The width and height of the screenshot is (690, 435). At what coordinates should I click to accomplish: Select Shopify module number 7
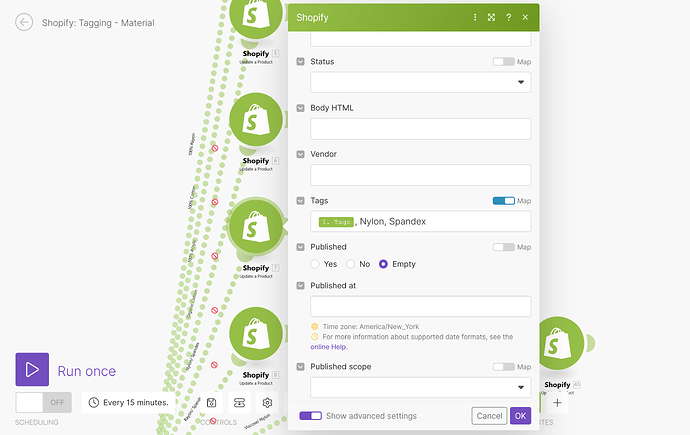(256, 227)
